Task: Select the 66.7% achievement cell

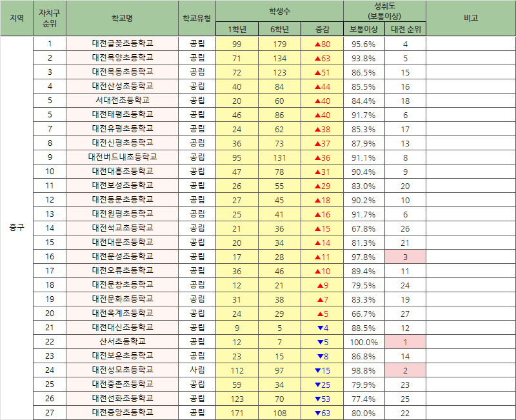Action: (364, 314)
